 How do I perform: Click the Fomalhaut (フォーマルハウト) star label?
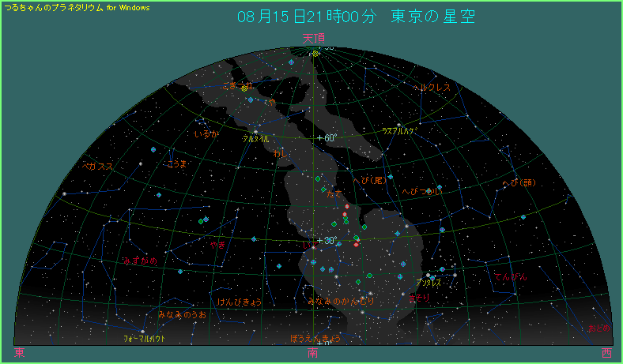coord(144,338)
